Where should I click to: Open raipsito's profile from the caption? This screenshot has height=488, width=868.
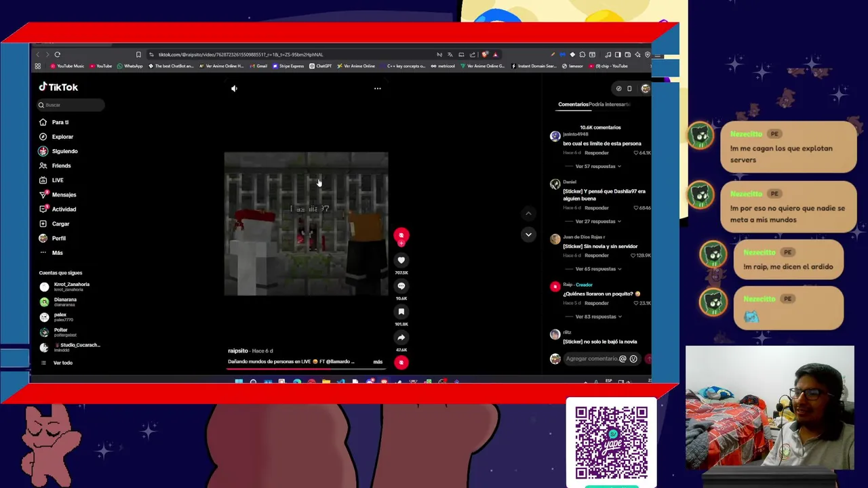point(238,351)
